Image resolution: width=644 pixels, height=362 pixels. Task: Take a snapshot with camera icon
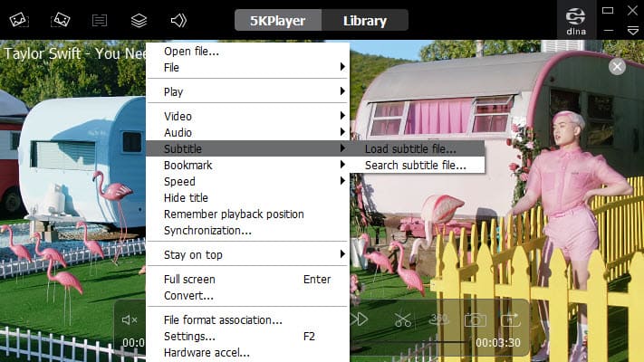point(476,319)
